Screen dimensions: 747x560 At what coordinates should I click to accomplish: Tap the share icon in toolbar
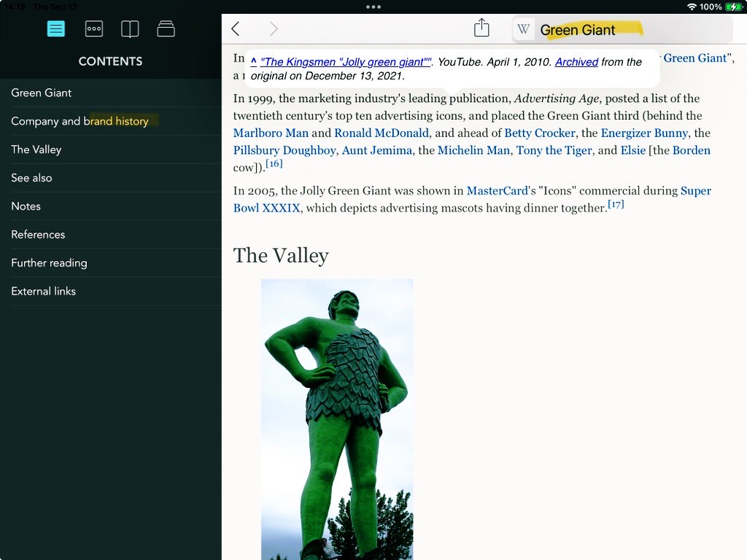click(481, 28)
